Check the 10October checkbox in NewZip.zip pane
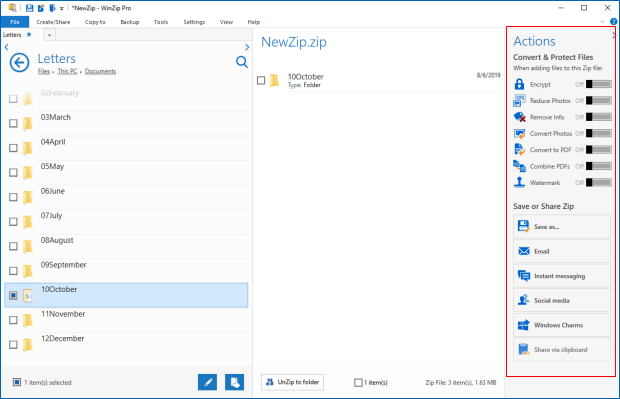The width and height of the screenshot is (620, 399). [261, 81]
